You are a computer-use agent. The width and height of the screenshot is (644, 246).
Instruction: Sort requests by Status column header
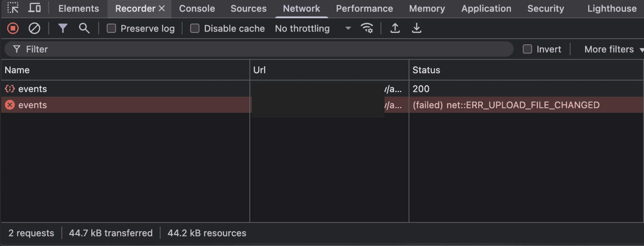[426, 70]
